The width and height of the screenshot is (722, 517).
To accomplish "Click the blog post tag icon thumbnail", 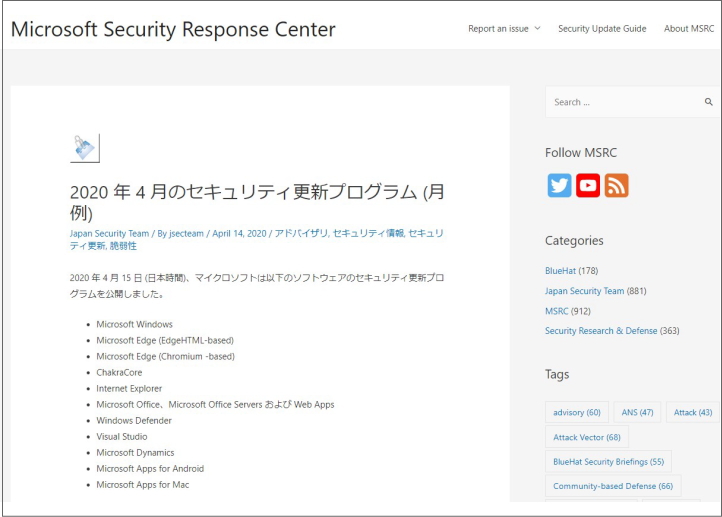I will pyautogui.click(x=85, y=148).
